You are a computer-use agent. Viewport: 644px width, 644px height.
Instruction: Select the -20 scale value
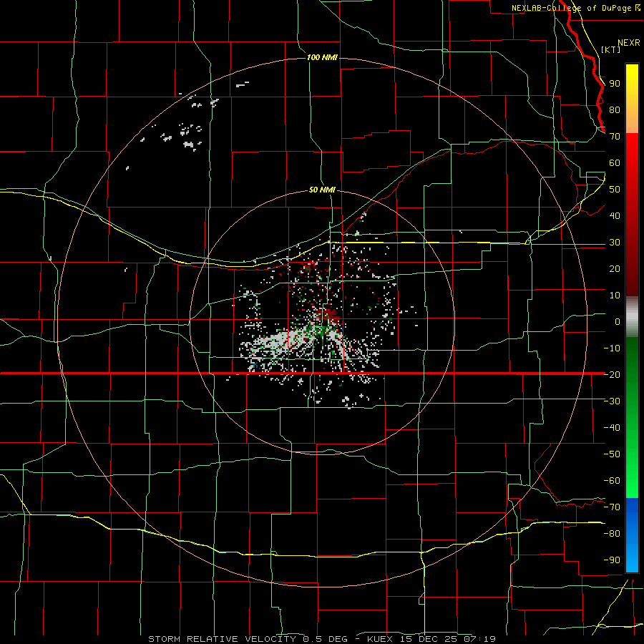612,374
